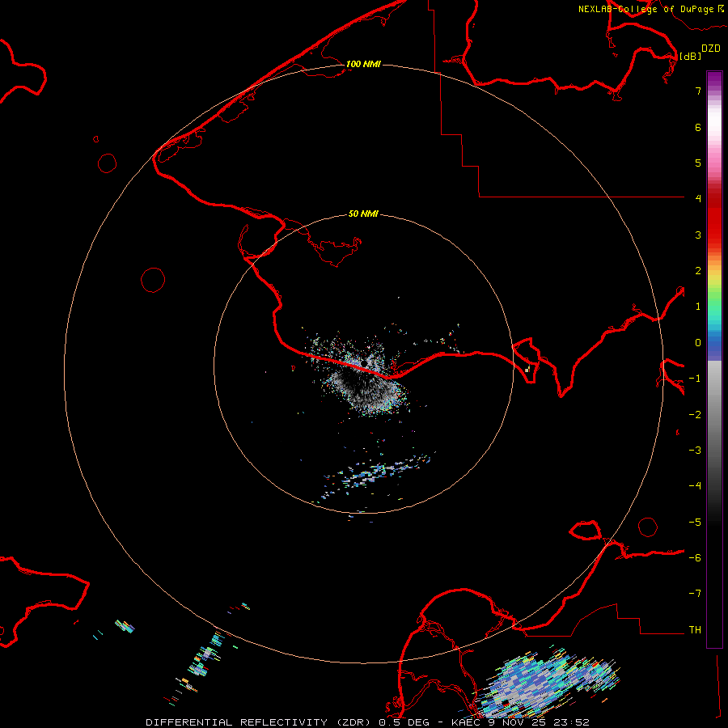Click the -3 scale value
This screenshot has height=728, width=728.
pyautogui.click(x=695, y=451)
